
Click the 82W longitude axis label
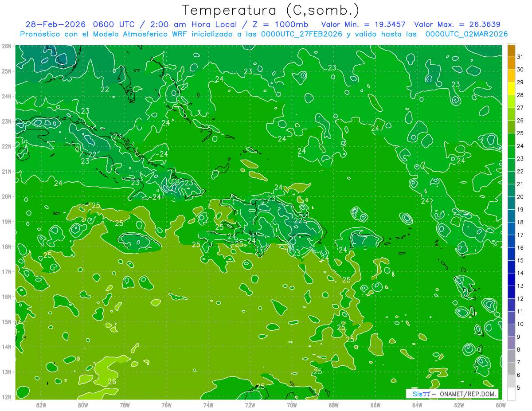coord(41,405)
